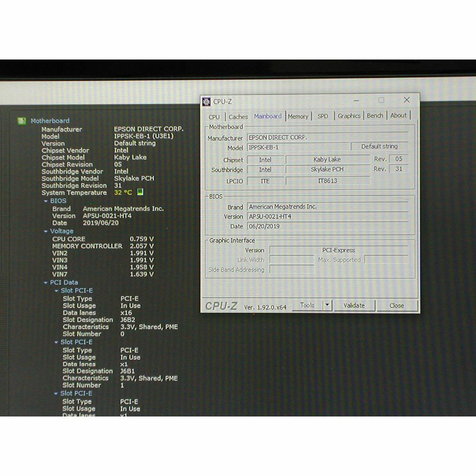Click the Model field IPPSK-EB-1 in CPU-Z
476x476 pixels.
298,148
